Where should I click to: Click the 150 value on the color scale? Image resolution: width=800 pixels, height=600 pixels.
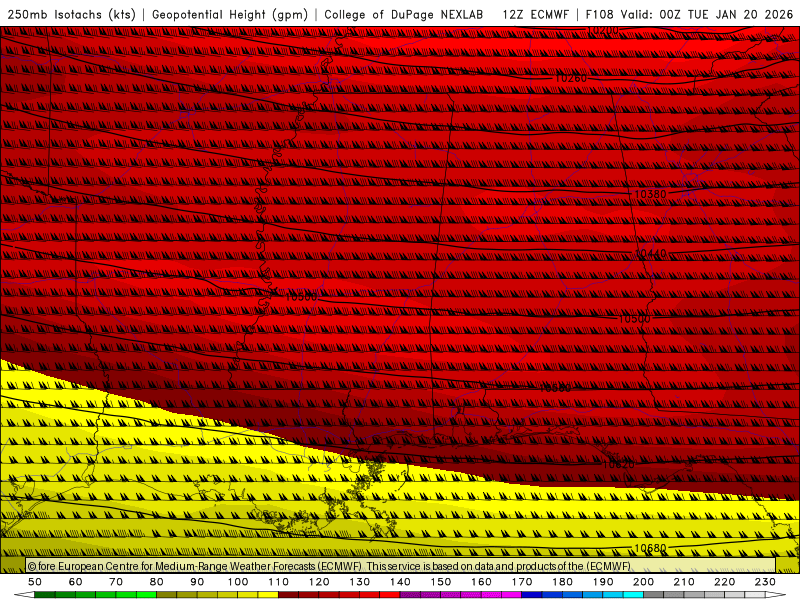pyautogui.click(x=441, y=582)
